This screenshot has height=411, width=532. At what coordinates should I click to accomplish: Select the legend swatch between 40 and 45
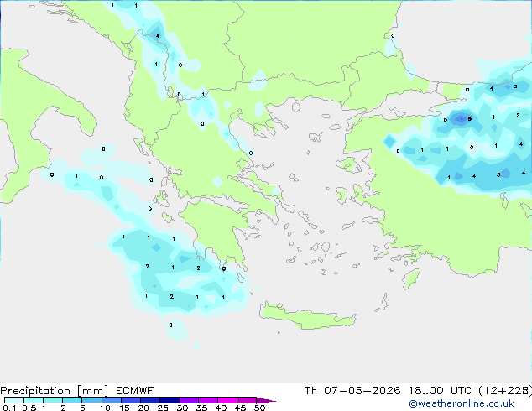click(227, 400)
